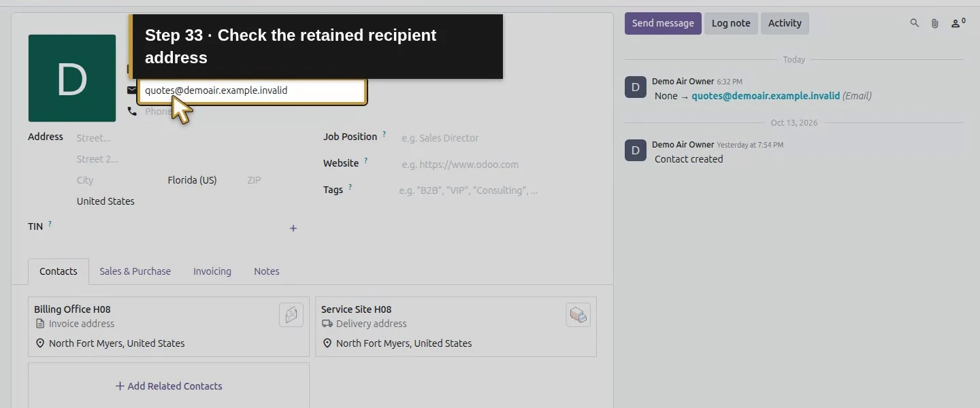The height and width of the screenshot is (408, 980).
Task: Show help tooltip for Tags
Action: coord(350,187)
